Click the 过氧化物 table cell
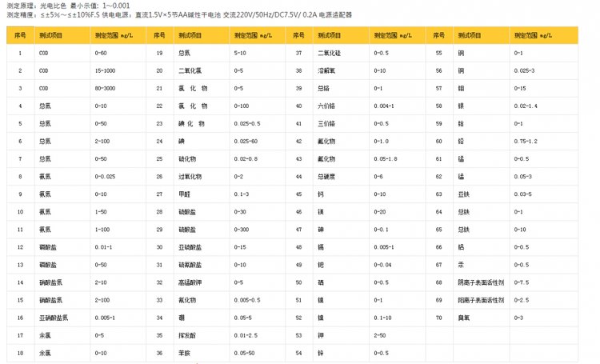 [x=189, y=176]
